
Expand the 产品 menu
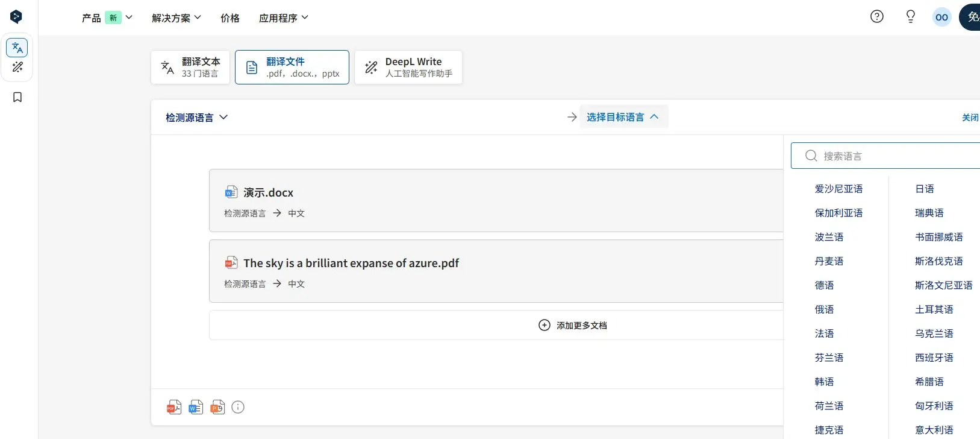pos(107,18)
